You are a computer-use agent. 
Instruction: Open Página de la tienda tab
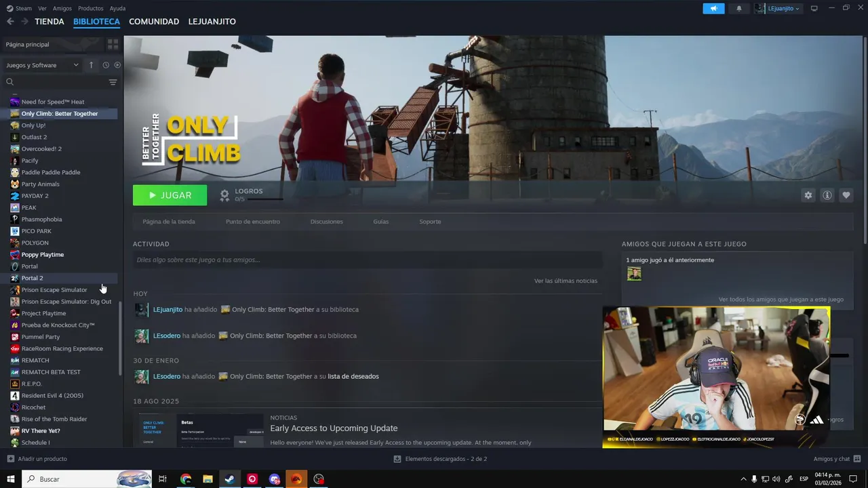point(169,222)
